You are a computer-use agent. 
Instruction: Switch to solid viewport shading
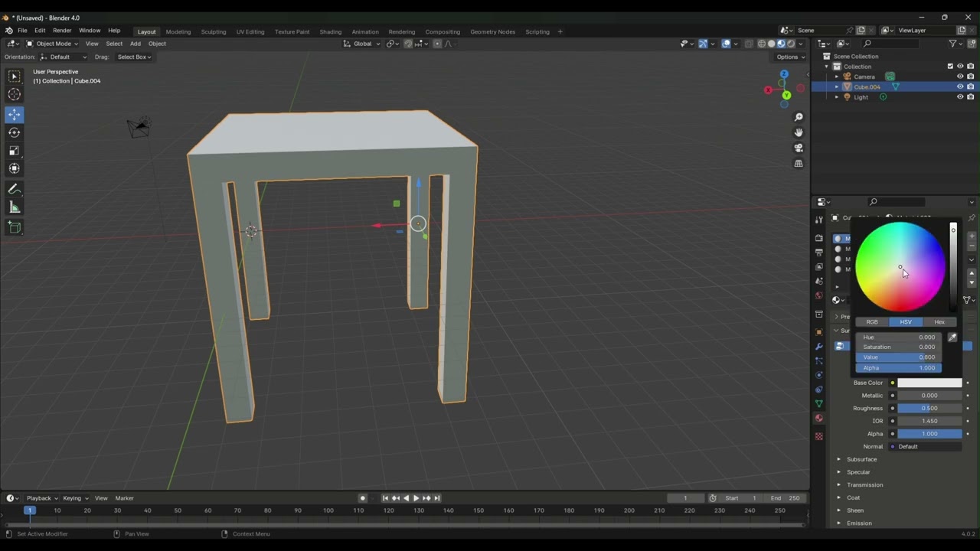tap(772, 44)
